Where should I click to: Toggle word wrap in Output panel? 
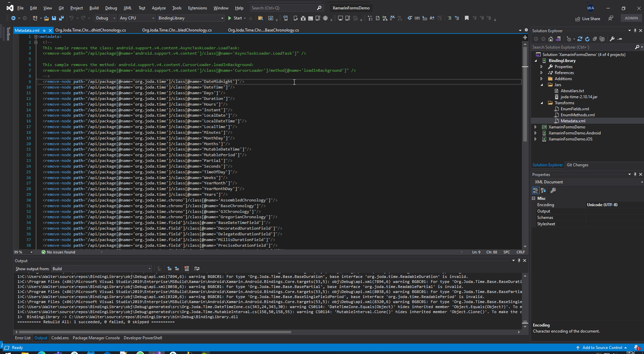click(197, 269)
